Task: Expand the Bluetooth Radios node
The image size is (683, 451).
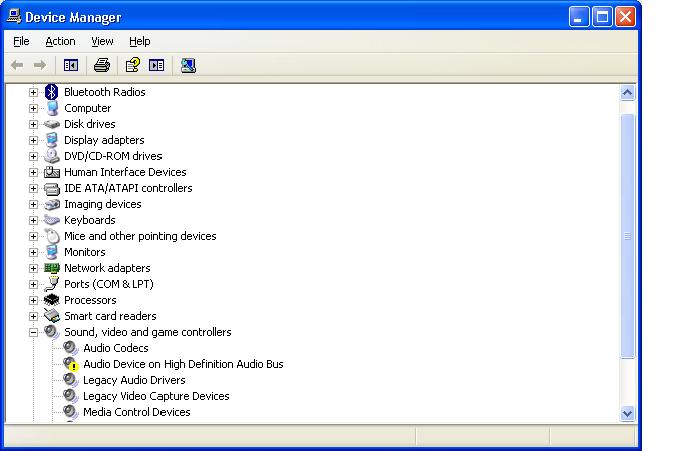Action: pyautogui.click(x=33, y=92)
